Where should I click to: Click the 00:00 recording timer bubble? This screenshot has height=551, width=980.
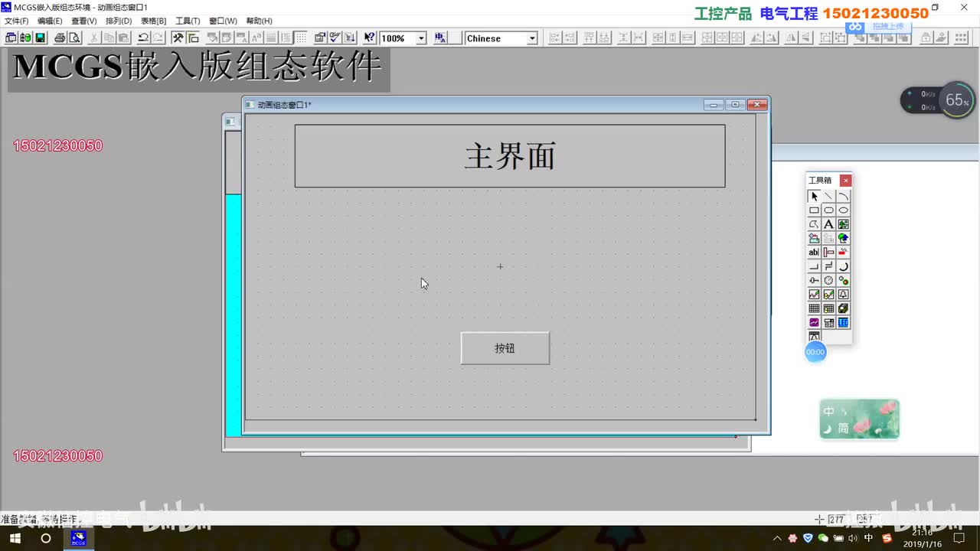pyautogui.click(x=815, y=352)
